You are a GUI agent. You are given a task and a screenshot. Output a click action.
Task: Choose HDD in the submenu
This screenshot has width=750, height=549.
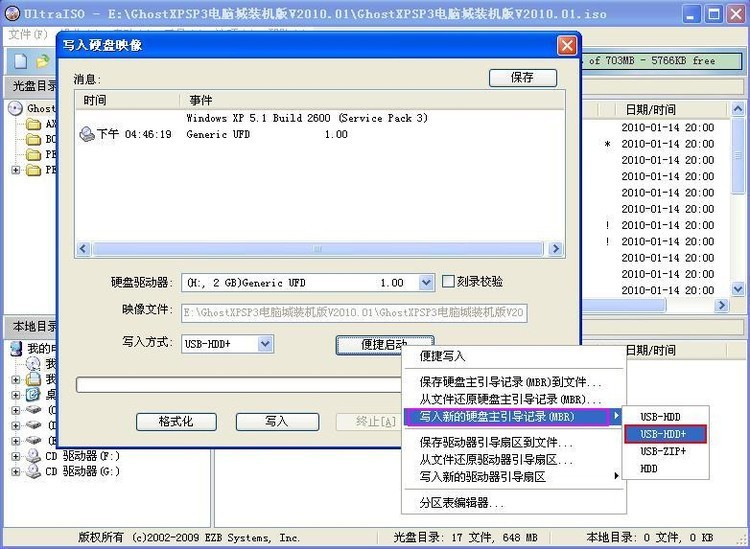tap(665, 469)
